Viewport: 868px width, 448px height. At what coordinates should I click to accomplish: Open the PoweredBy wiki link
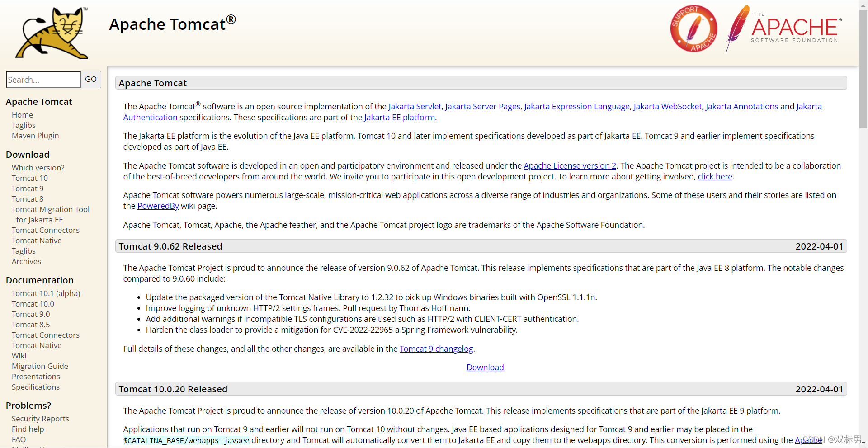158,206
